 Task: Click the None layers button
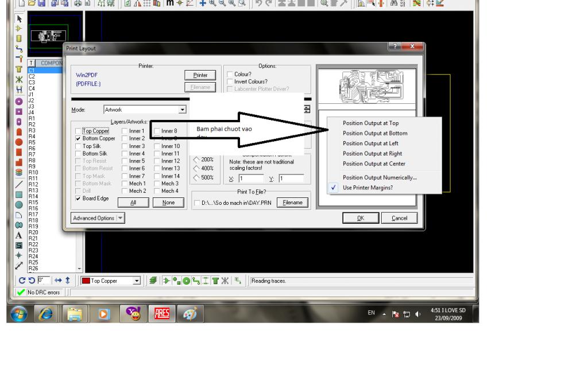coord(168,203)
